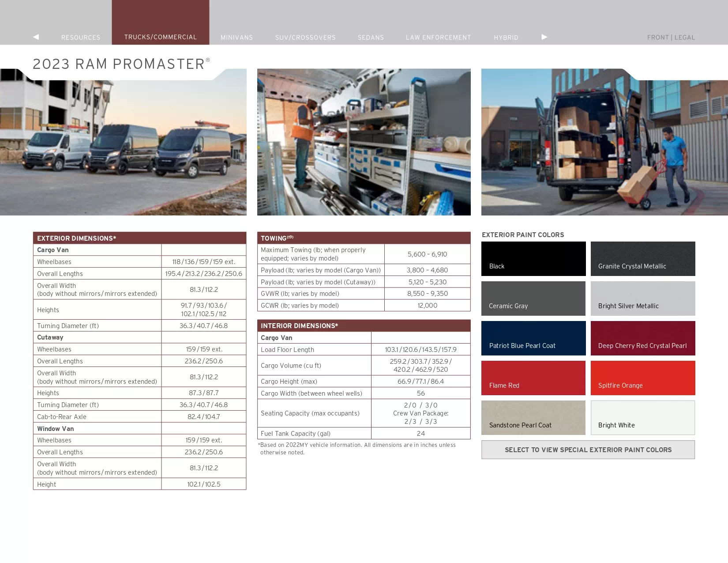Click the next-section right arrow
The width and height of the screenshot is (728, 563).
click(x=544, y=37)
